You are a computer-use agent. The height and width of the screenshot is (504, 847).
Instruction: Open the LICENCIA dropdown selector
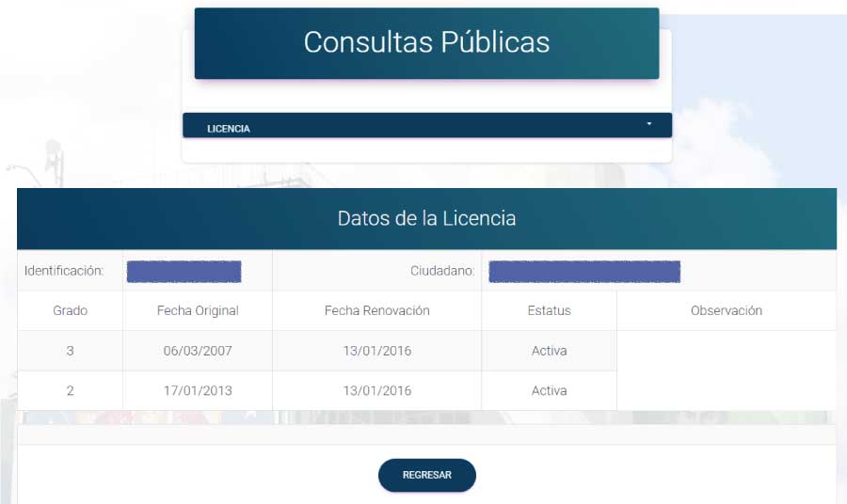(426, 126)
